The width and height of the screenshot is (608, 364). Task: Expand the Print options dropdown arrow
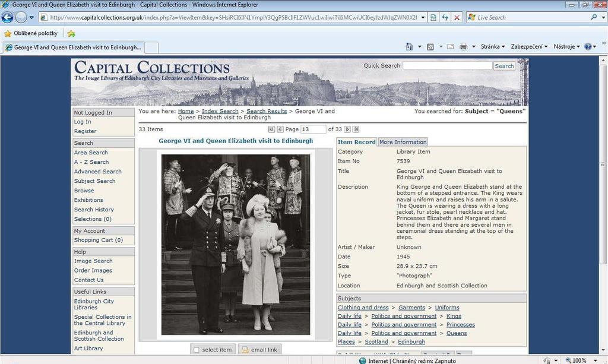pyautogui.click(x=473, y=46)
